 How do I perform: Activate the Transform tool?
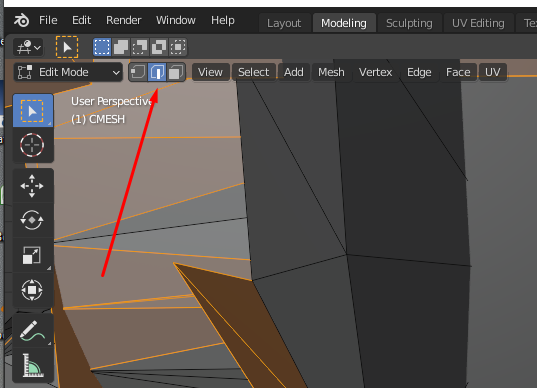coord(32,290)
